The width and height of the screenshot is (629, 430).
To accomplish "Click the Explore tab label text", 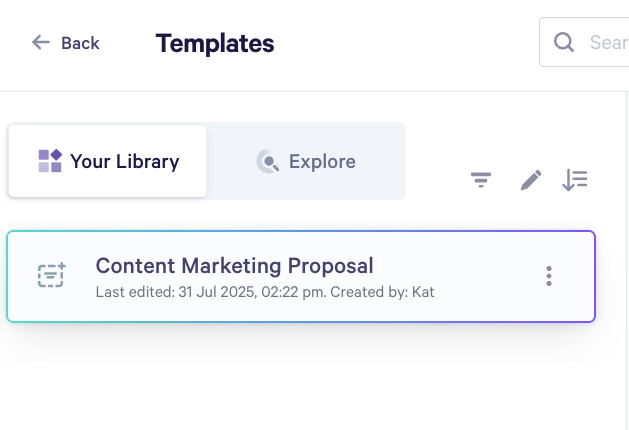I will (322, 161).
